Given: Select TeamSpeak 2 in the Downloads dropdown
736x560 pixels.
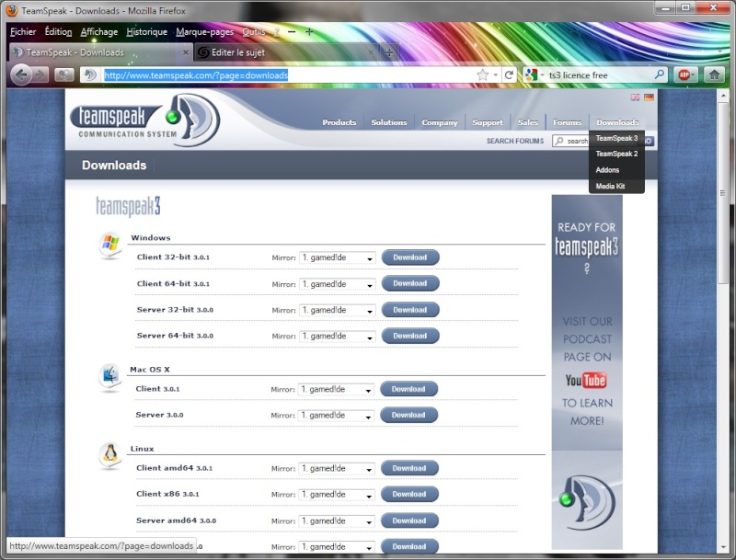Looking at the screenshot, I should pyautogui.click(x=616, y=154).
